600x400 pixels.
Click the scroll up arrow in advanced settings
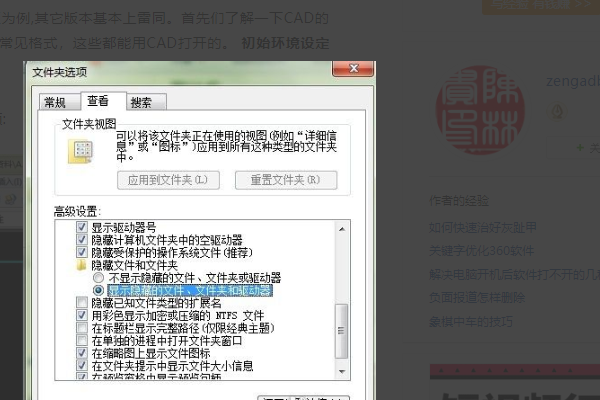pos(342,229)
